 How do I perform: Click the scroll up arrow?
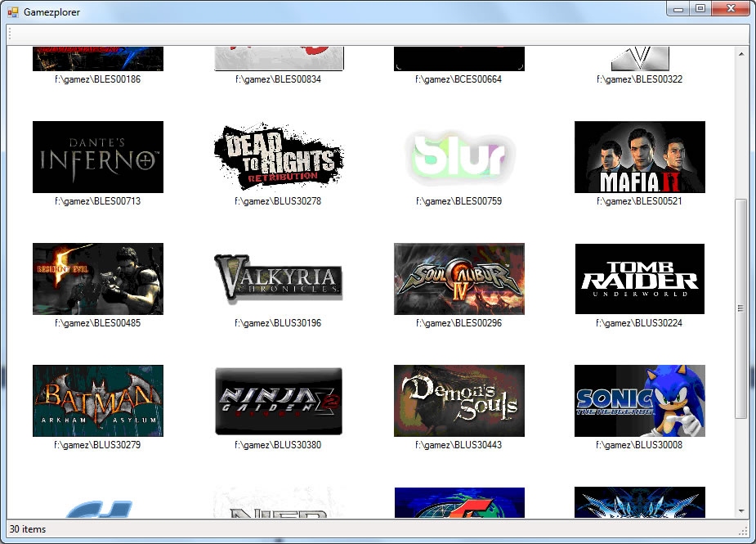(x=741, y=54)
